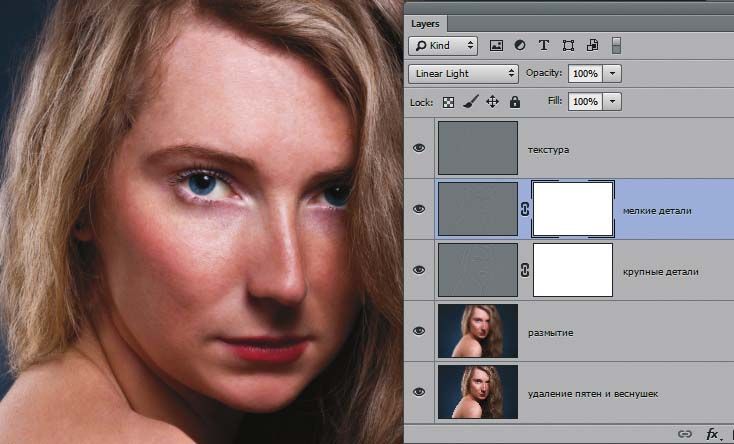Open the Kind filter type dropdown
This screenshot has height=444, width=734.
443,46
